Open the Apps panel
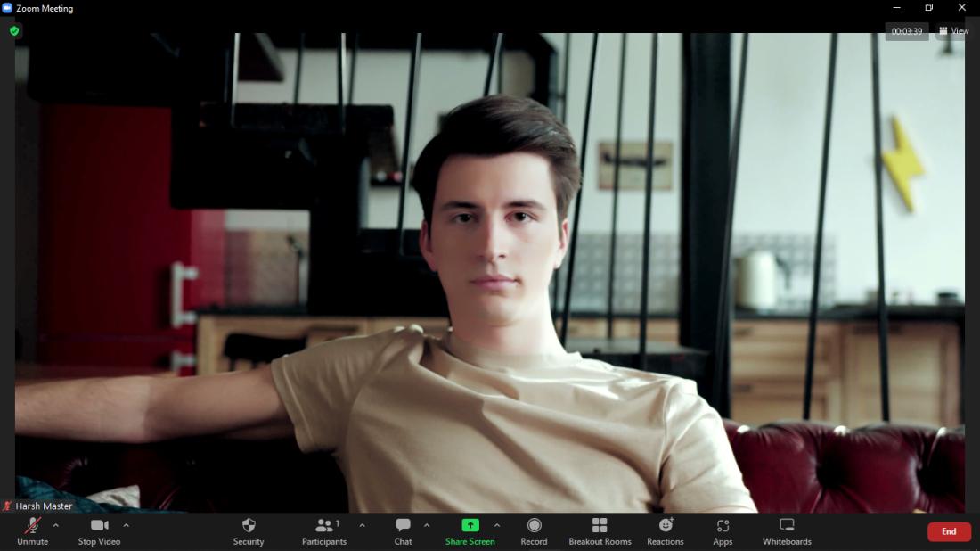980x551 pixels. pyautogui.click(x=723, y=531)
